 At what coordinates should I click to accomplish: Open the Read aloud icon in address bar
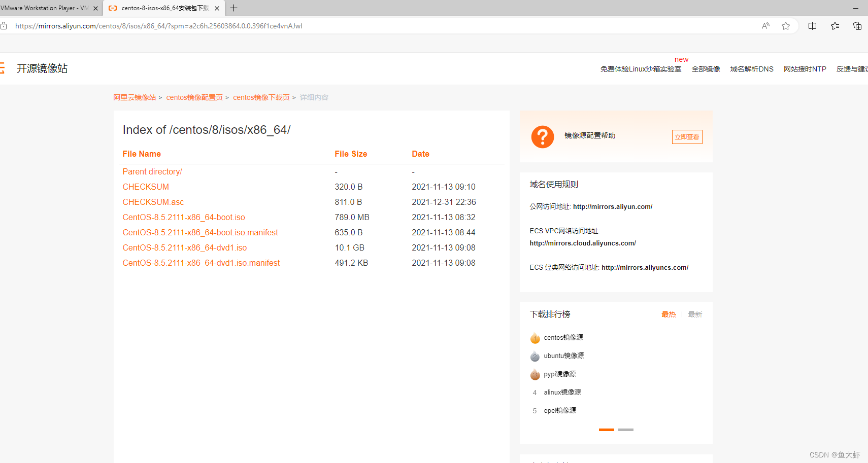pyautogui.click(x=765, y=26)
